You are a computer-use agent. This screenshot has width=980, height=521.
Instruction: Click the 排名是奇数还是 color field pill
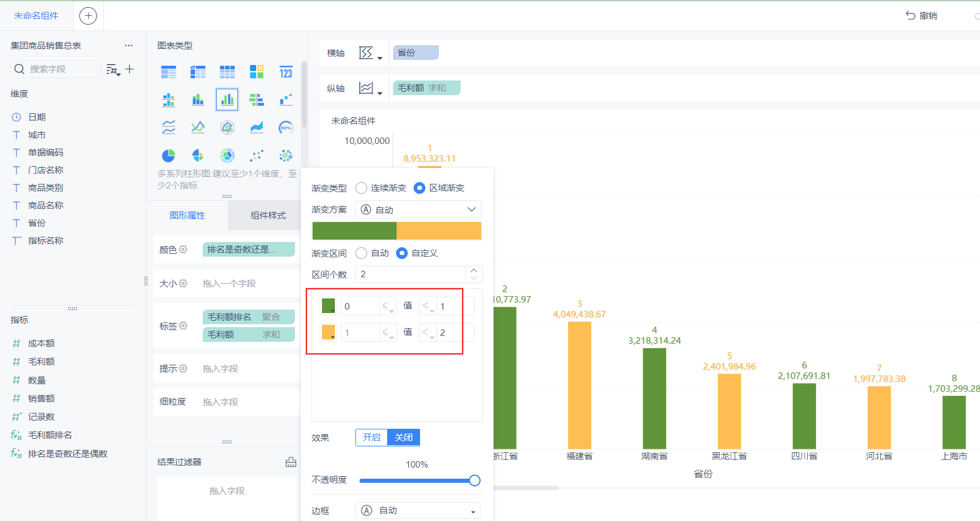coord(249,250)
